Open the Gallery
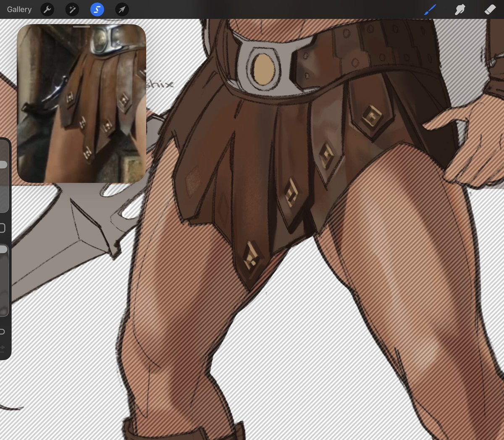This screenshot has height=440, width=504. click(19, 9)
